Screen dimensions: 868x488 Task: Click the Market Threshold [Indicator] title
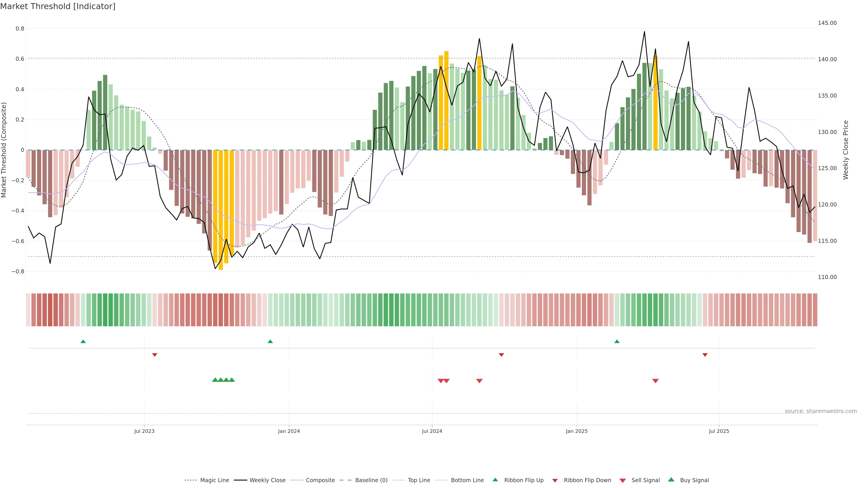(58, 6)
